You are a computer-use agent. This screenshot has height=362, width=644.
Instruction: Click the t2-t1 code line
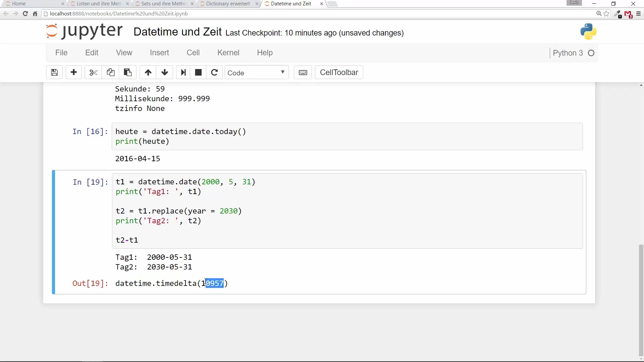127,240
